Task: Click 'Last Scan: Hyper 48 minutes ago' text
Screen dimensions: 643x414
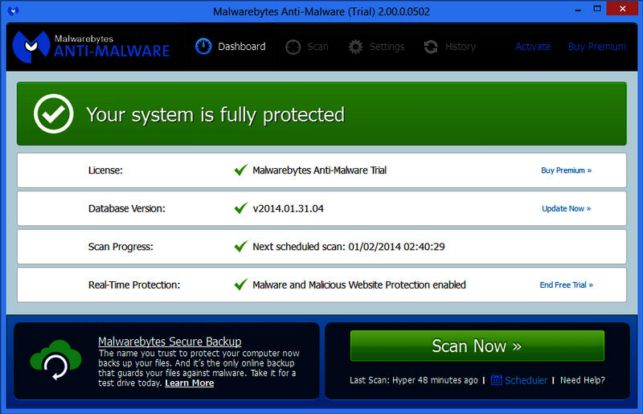Action: click(413, 380)
